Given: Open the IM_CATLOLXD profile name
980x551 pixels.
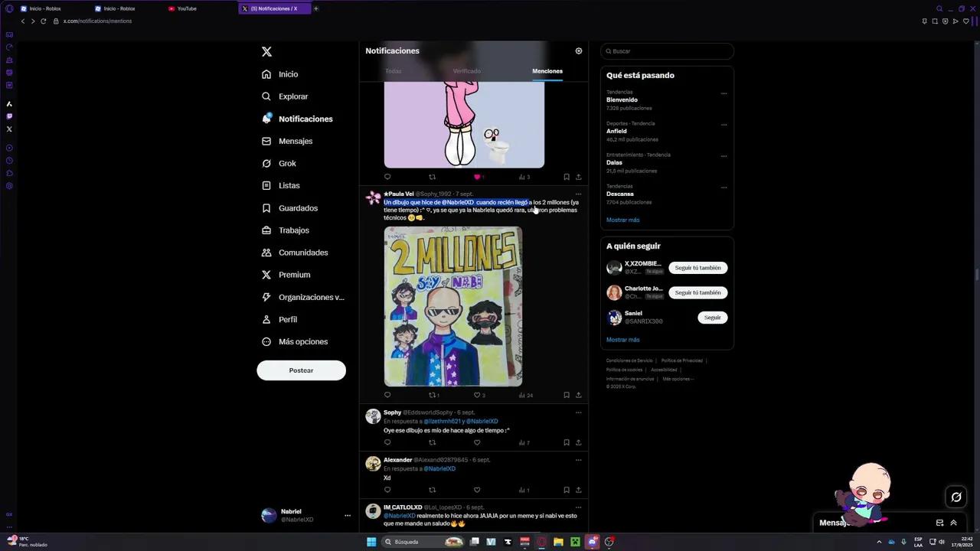Looking at the screenshot, I should pos(403,507).
